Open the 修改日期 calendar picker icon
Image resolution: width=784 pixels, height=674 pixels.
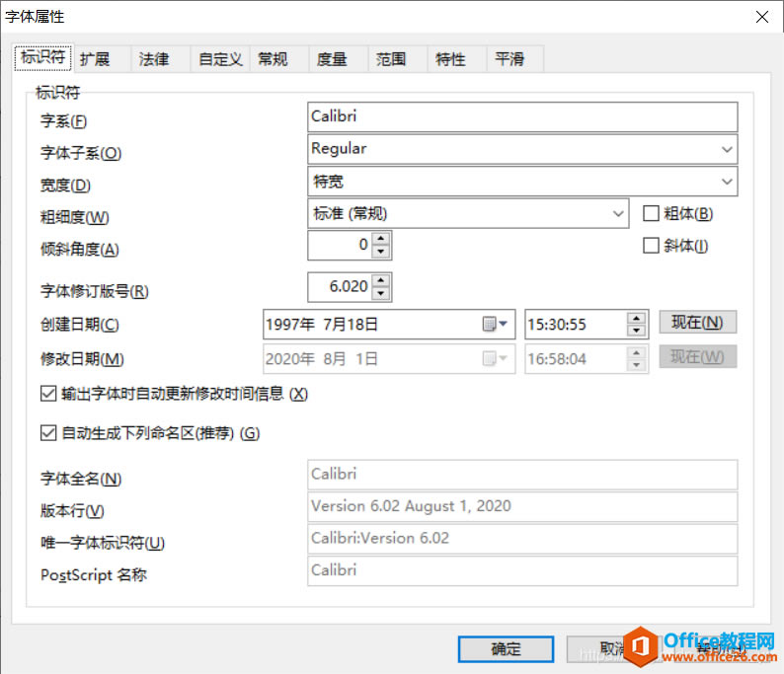(x=495, y=359)
